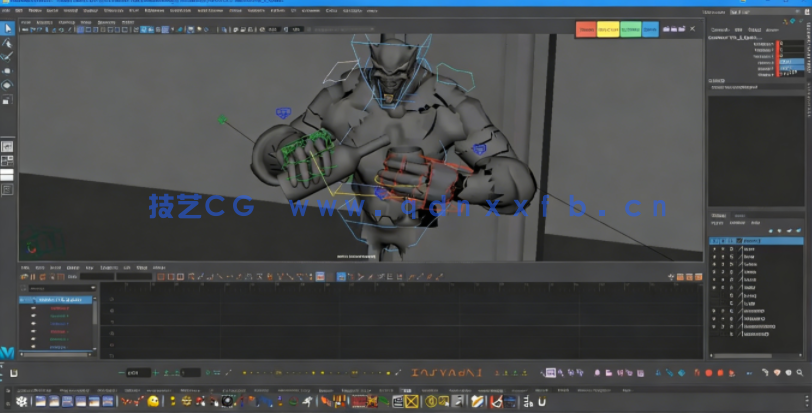Choose the Paint Selection tool in the toolbox

click(8, 57)
